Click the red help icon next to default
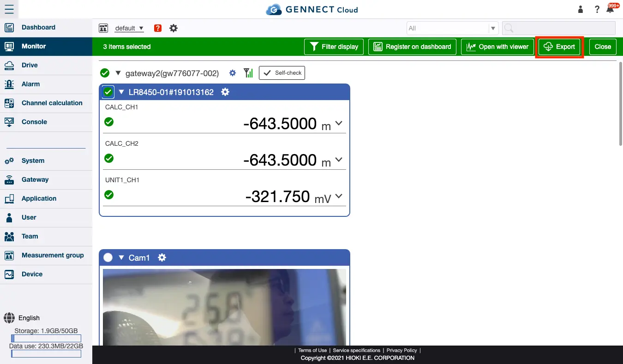This screenshot has width=623, height=364. coord(157,28)
